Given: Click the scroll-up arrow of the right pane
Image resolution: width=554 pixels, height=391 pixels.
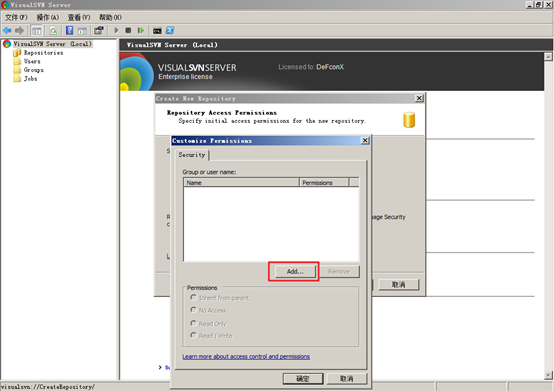Looking at the screenshot, I should coord(548,57).
